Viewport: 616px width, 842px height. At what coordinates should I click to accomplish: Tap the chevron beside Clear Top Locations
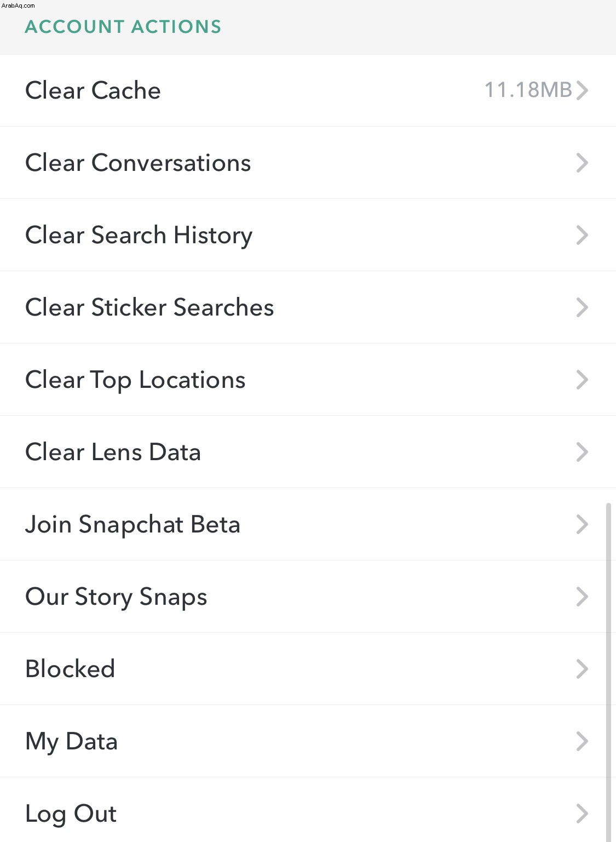point(582,380)
